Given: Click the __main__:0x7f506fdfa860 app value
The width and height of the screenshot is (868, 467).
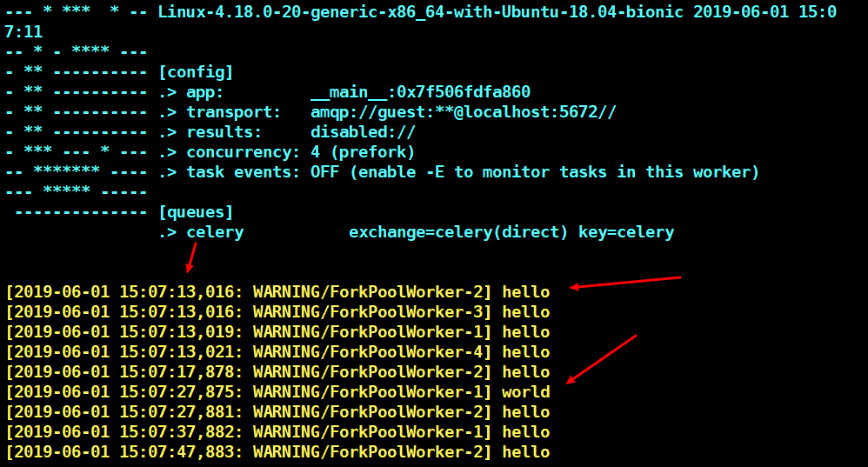Looking at the screenshot, I should click(x=420, y=92).
